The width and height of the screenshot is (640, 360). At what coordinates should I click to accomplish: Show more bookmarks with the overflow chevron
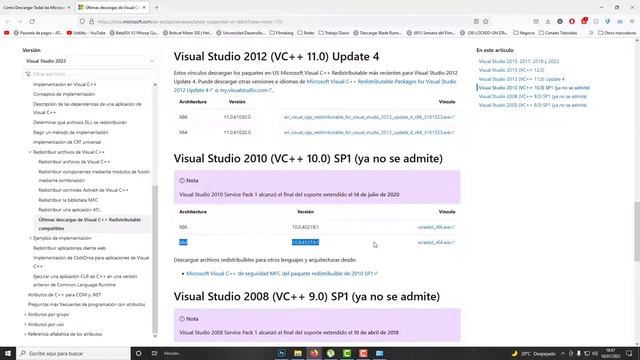pos(591,33)
